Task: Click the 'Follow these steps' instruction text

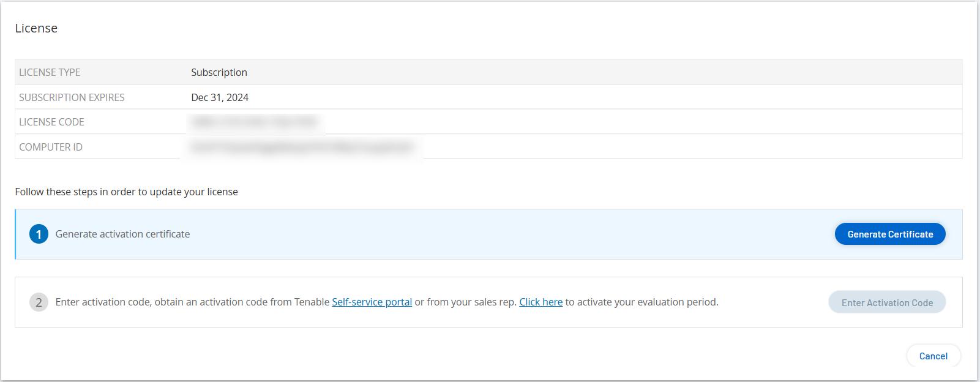Action: (x=126, y=192)
